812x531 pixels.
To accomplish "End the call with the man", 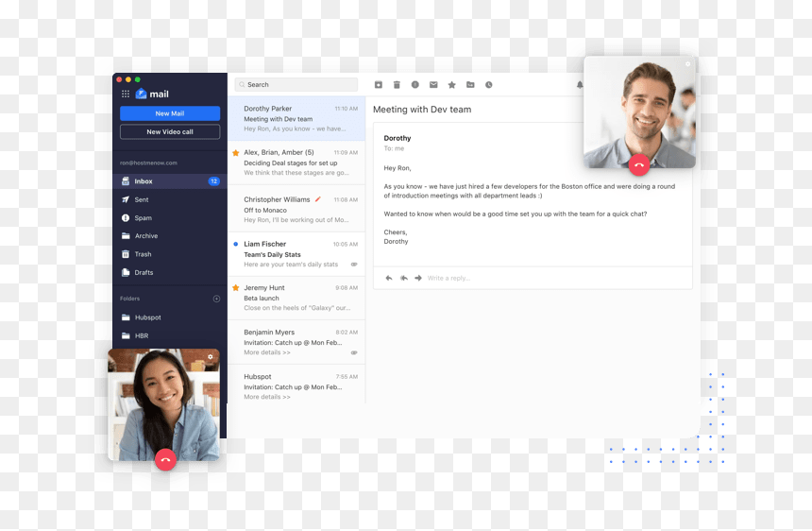I will (x=639, y=165).
